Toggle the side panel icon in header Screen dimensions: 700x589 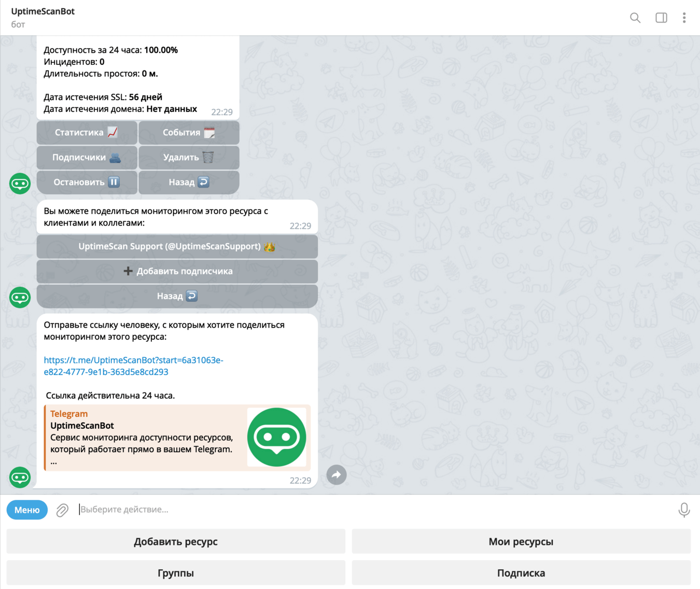pos(661,18)
